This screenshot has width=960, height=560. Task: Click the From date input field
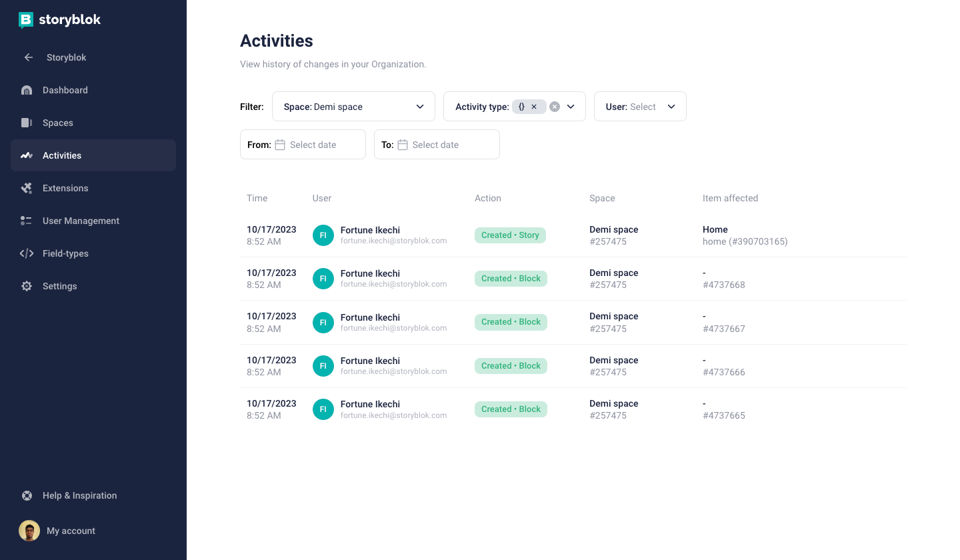tap(303, 145)
